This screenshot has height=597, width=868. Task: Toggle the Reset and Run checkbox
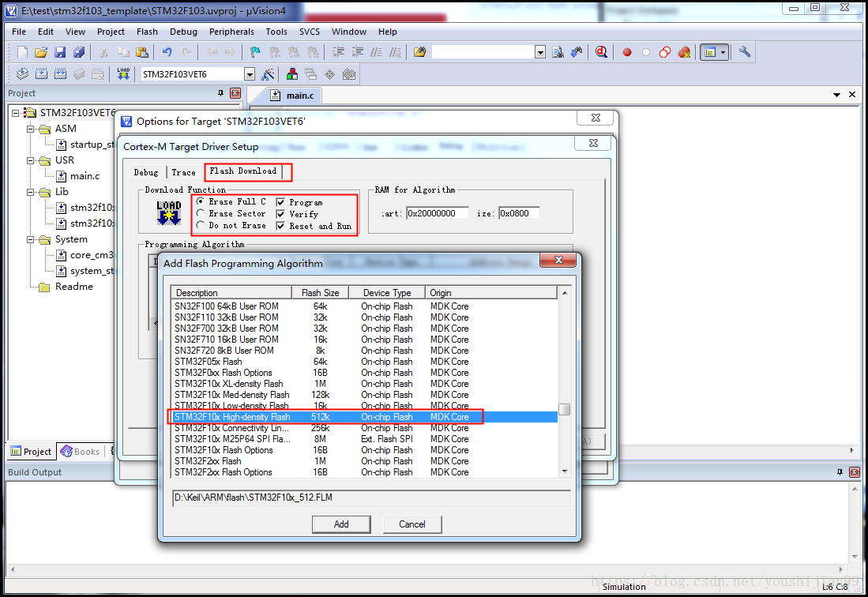pos(280,226)
